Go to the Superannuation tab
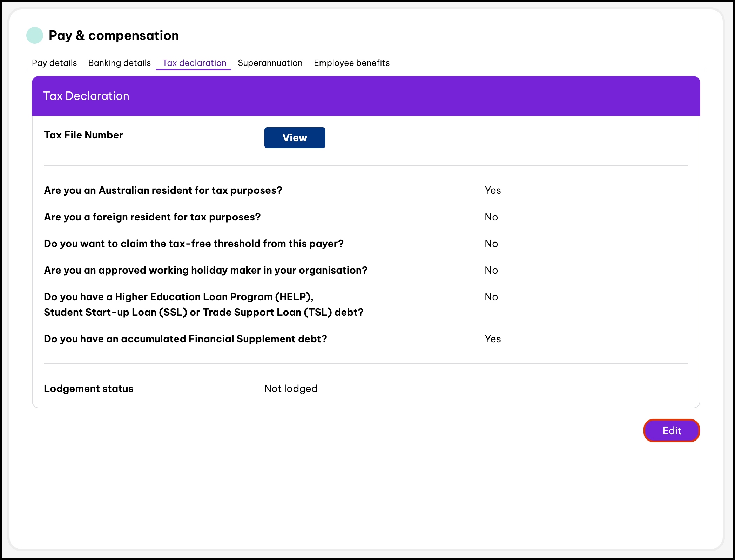Image resolution: width=735 pixels, height=560 pixels. [270, 63]
